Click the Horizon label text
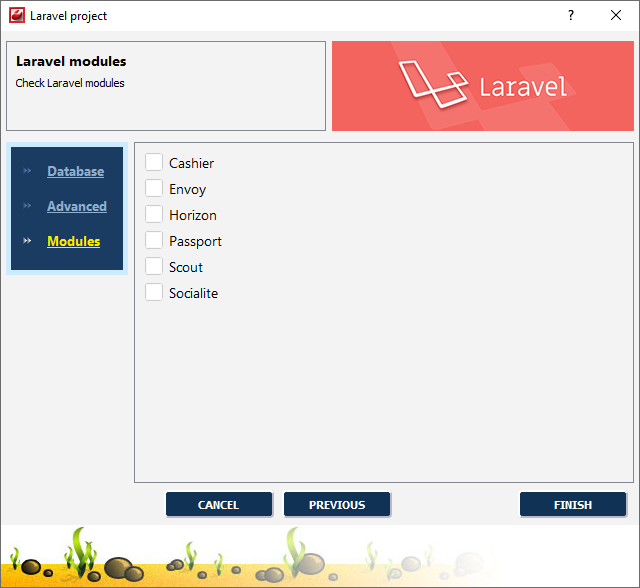 (193, 215)
